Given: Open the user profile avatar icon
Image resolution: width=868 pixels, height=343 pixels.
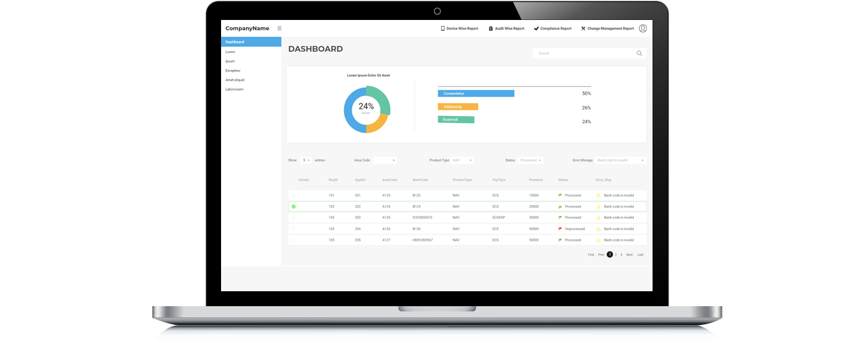Looking at the screenshot, I should point(643,28).
